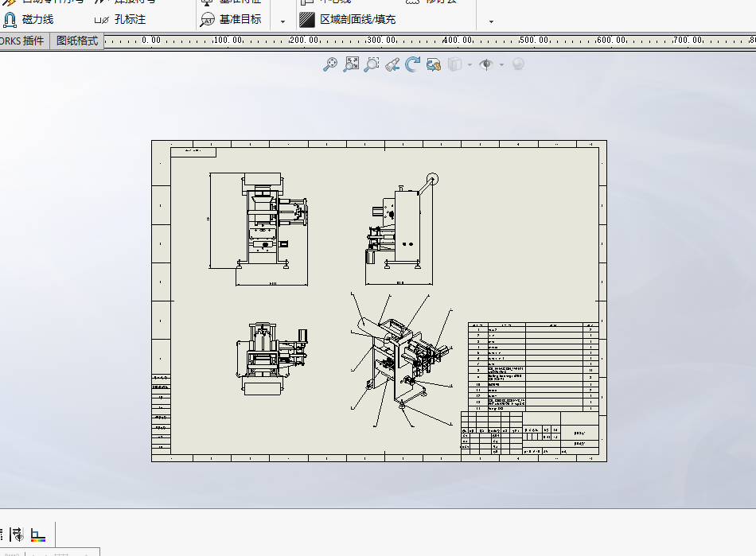Viewport: 756px width, 556px height.
Task: Click Zoom to Fit in view toolbar
Action: [x=330, y=64]
